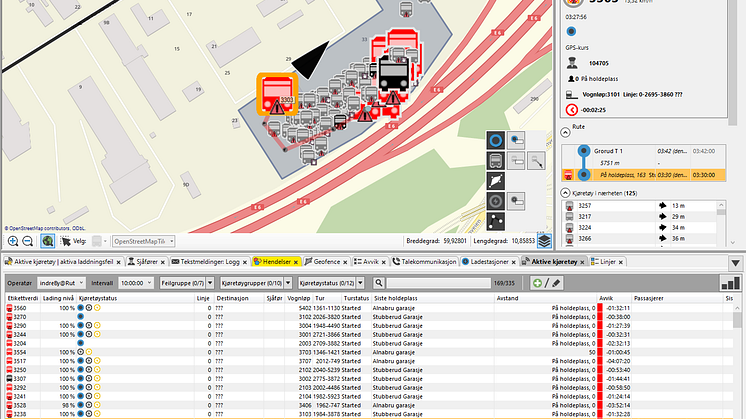746x419 pixels.
Task: Click the direction arrow for vehicle 3224
Action: pos(662,227)
